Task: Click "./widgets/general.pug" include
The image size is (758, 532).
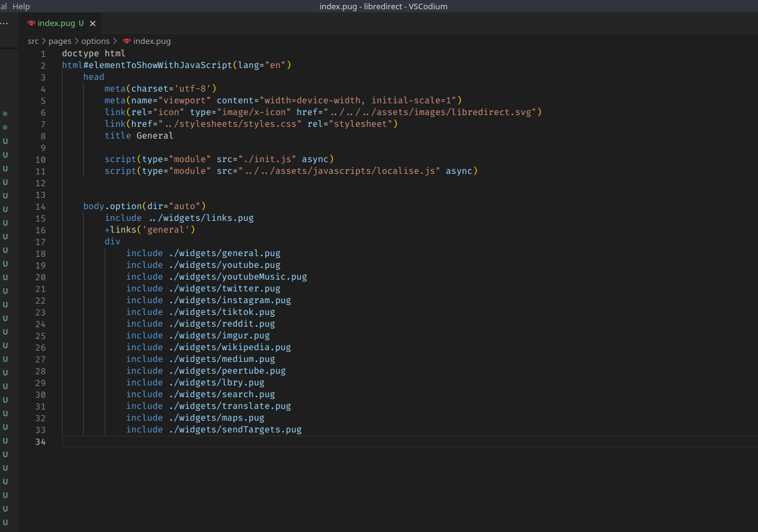Action: point(225,254)
